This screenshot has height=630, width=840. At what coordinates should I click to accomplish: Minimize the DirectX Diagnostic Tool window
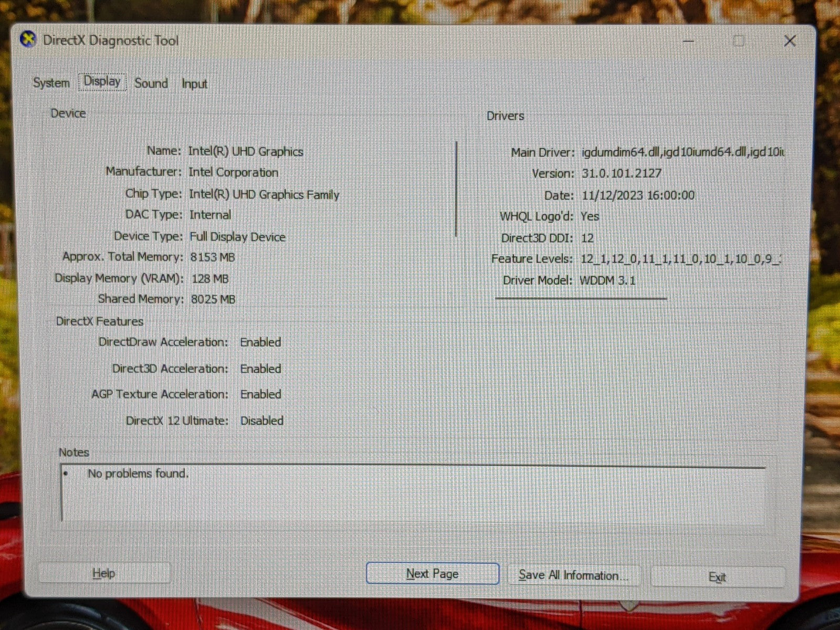tap(688, 41)
